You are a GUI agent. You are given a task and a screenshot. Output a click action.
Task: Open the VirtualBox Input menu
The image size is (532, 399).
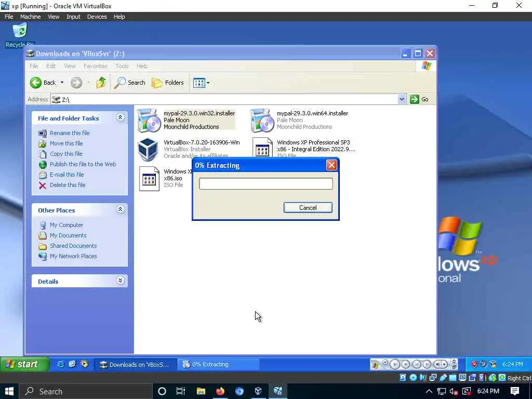point(73,17)
